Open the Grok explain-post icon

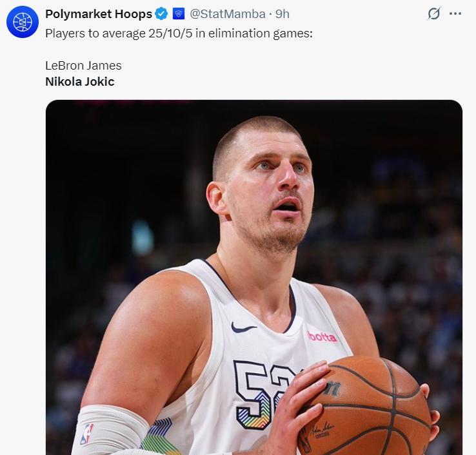pyautogui.click(x=434, y=14)
